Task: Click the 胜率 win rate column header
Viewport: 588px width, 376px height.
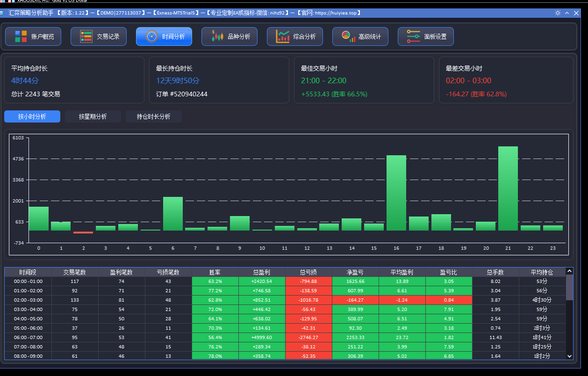Action: 215,272
